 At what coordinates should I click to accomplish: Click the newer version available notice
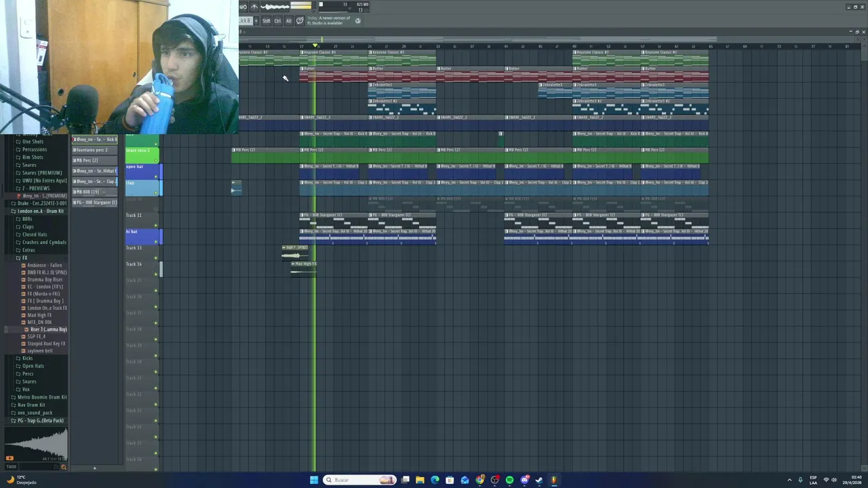[x=329, y=20]
